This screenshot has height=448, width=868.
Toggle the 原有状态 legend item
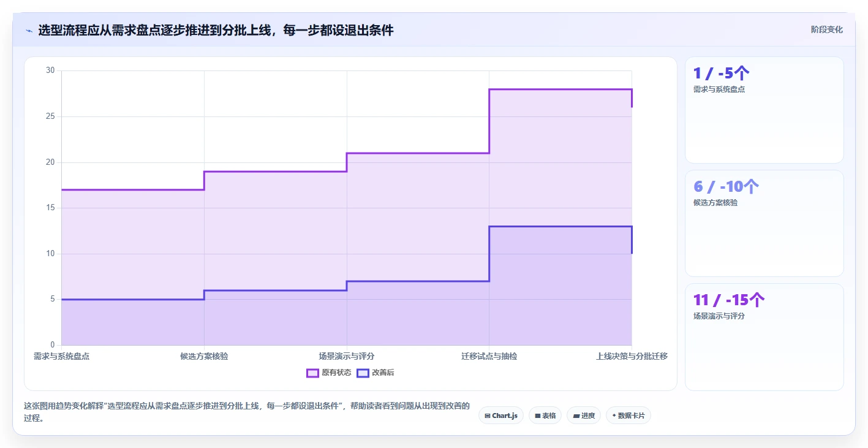coord(329,373)
